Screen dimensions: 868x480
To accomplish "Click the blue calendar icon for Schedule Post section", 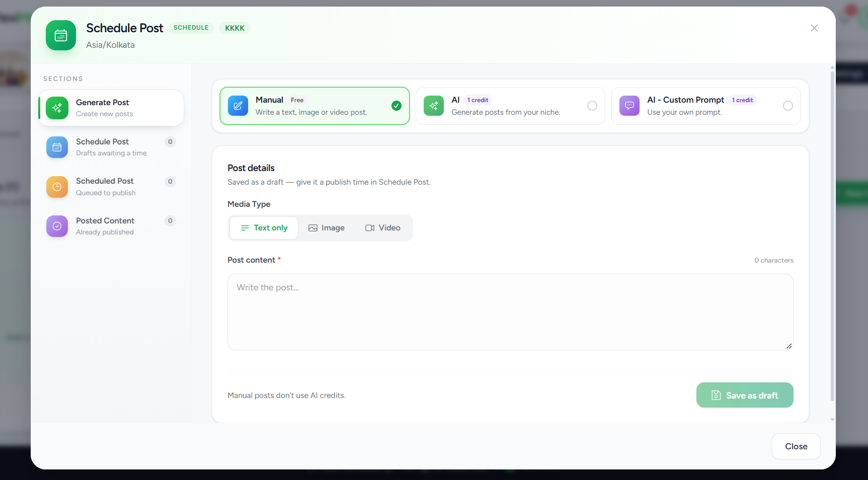I will click(x=57, y=147).
